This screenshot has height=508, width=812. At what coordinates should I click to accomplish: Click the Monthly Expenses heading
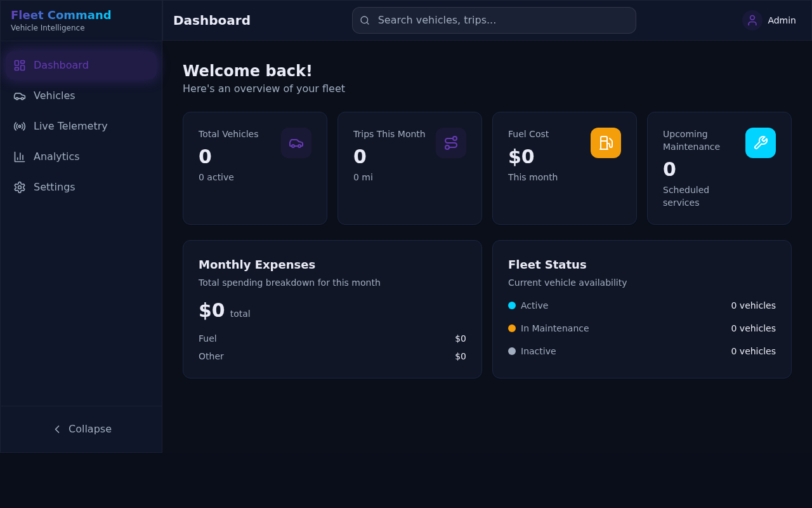click(x=257, y=265)
